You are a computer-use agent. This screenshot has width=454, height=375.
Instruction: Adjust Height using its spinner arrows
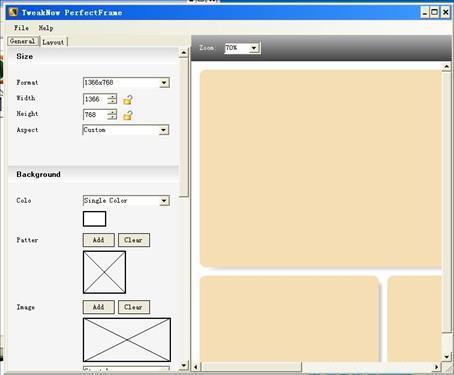coord(112,115)
